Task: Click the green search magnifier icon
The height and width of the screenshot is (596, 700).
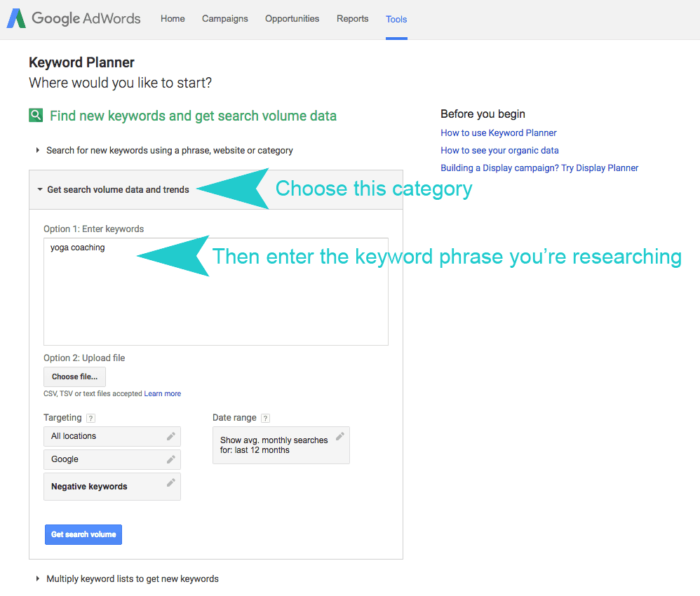Action: pyautogui.click(x=36, y=115)
